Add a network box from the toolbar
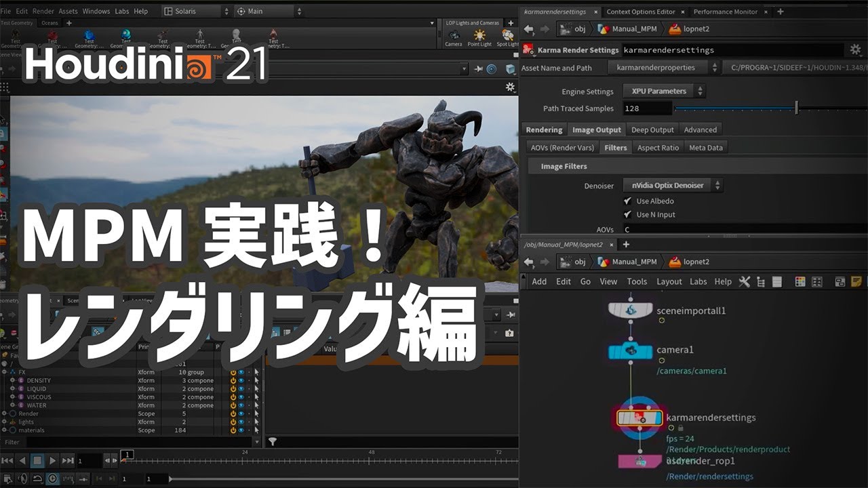 click(x=840, y=281)
